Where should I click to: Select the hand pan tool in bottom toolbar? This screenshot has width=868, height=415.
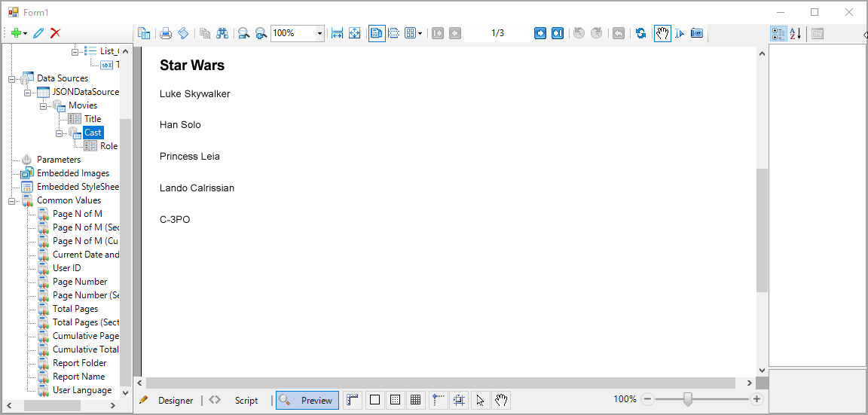(x=501, y=400)
